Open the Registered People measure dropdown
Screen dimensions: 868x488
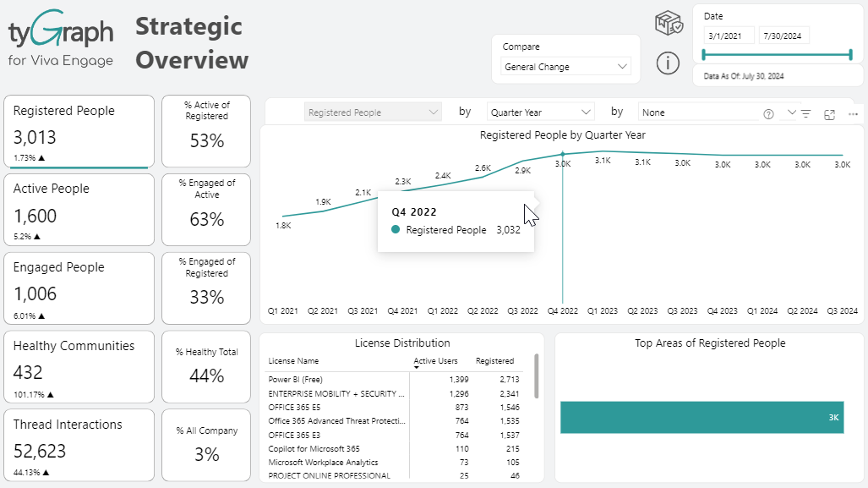pyautogui.click(x=373, y=112)
